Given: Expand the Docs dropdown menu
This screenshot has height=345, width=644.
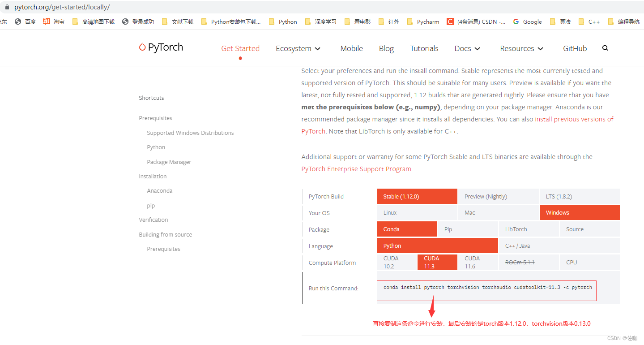Looking at the screenshot, I should pos(467,48).
